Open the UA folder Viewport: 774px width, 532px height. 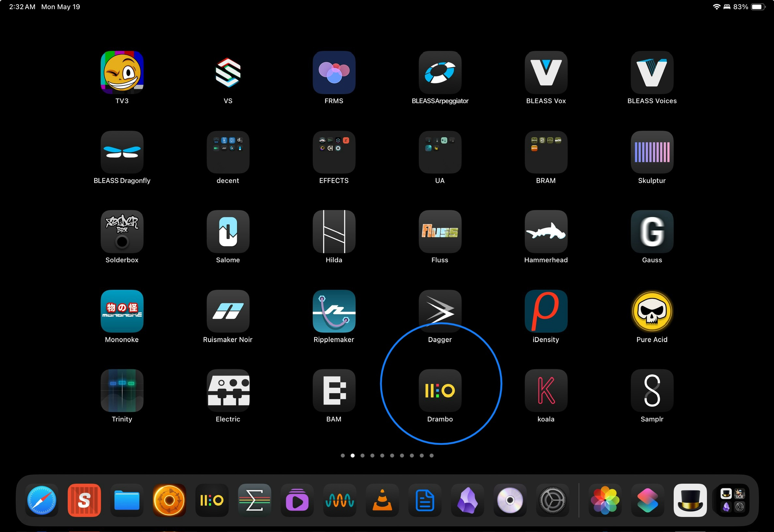[x=440, y=152]
